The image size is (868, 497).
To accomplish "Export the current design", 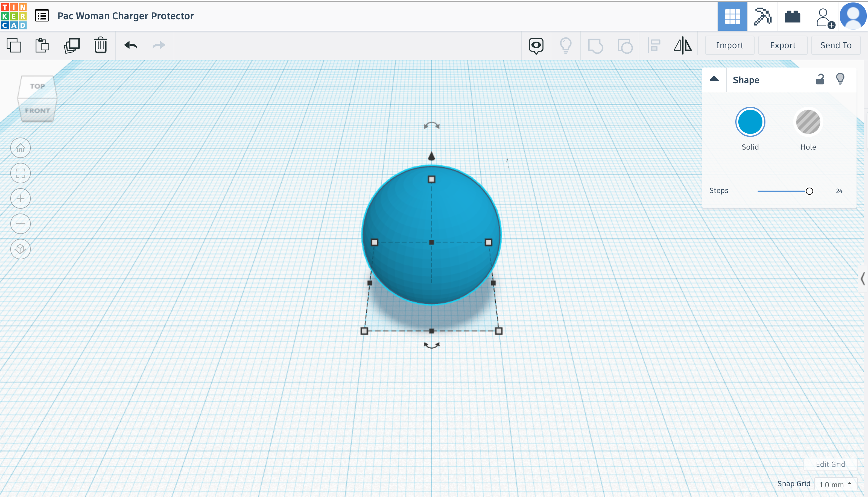I will pyautogui.click(x=782, y=45).
